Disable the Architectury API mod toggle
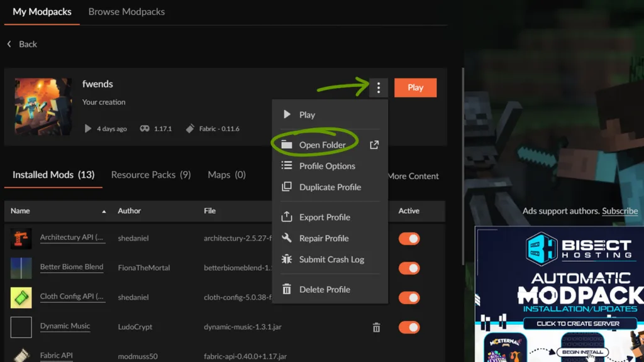 409,239
